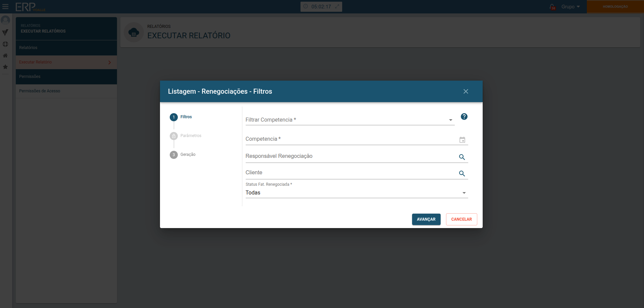Search for Responsável Renegociação via magnifier
This screenshot has width=644, height=308.
tap(462, 157)
